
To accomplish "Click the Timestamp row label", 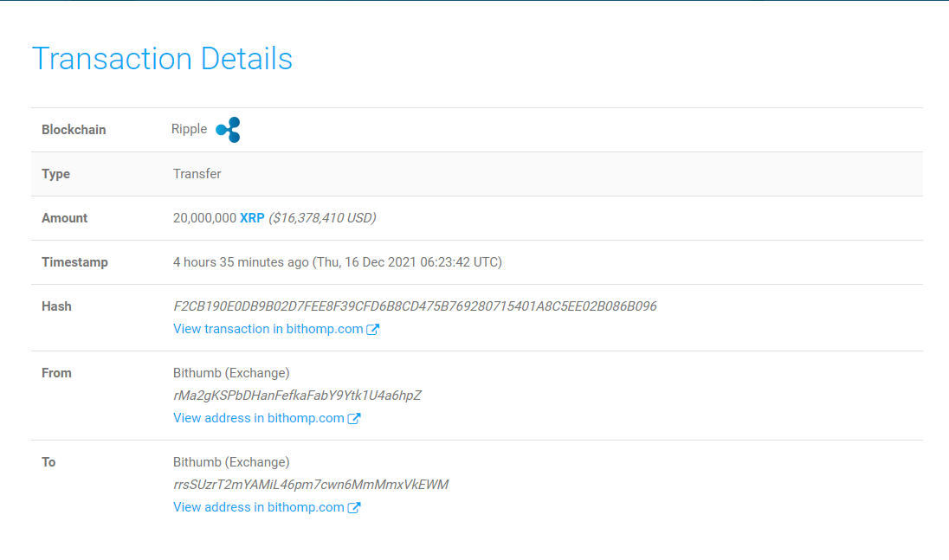I will tap(75, 262).
